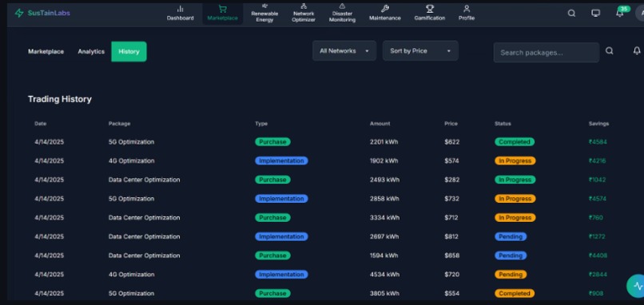Click the $732 price cell
The width and height of the screenshot is (644, 305).
tap(451, 199)
